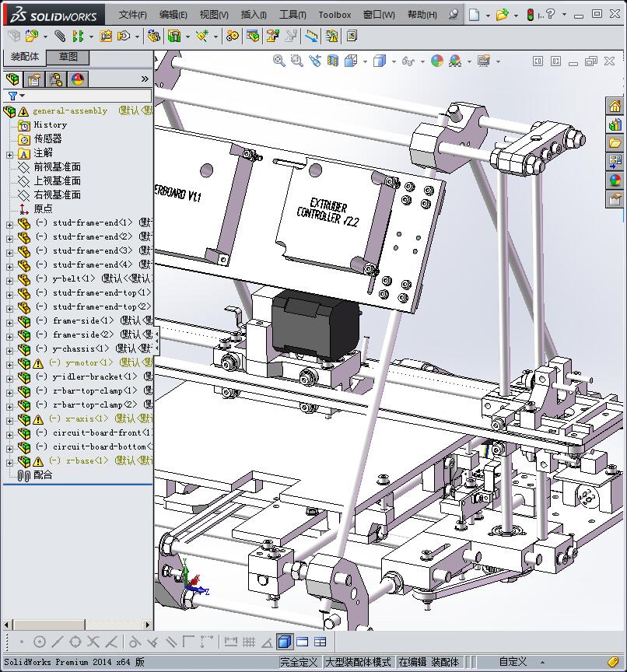Viewport: 627px width, 672px height.
Task: Switch to the 草图 tab
Action: click(x=68, y=57)
